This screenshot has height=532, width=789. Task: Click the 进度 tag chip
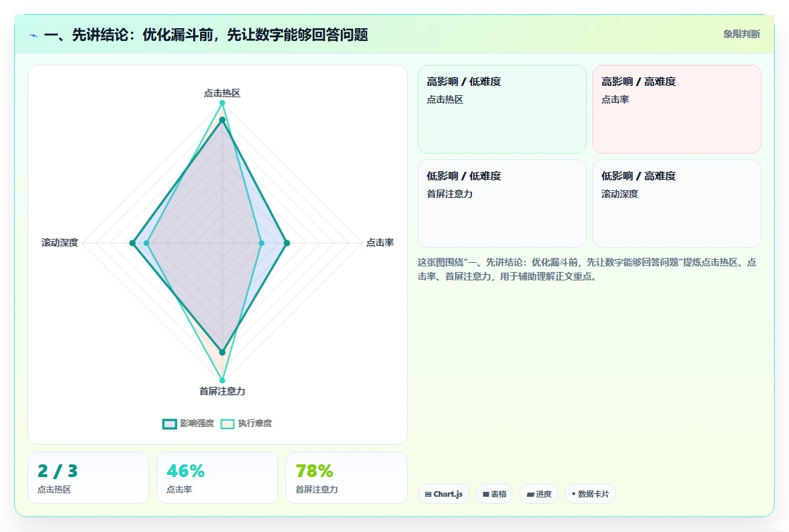click(x=539, y=494)
